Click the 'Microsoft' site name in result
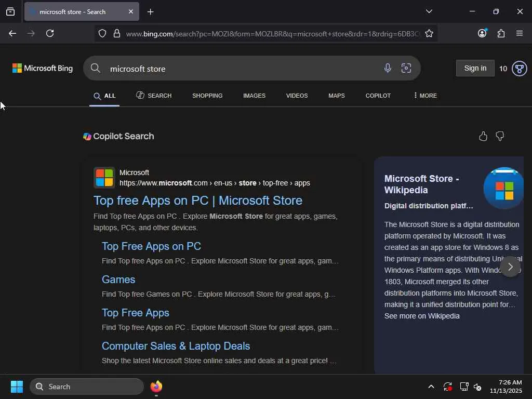532x399 pixels. tap(134, 172)
